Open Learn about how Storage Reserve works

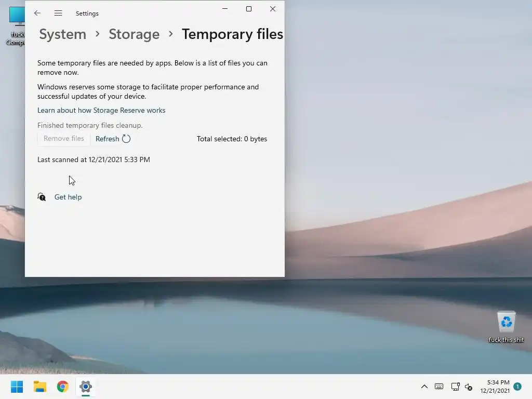coord(101,110)
